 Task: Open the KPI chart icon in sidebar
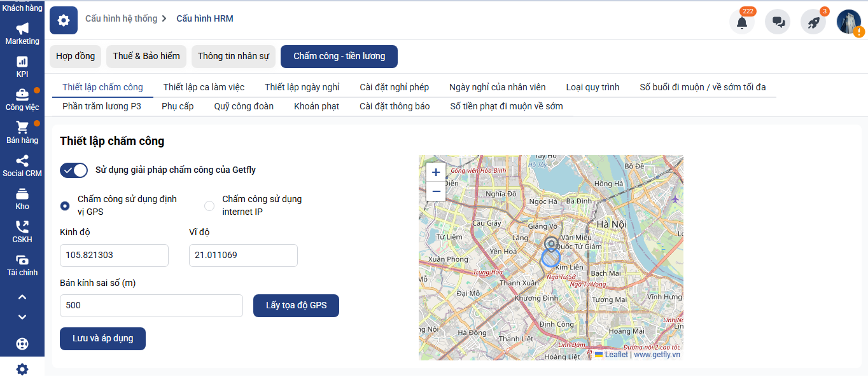pyautogui.click(x=22, y=62)
